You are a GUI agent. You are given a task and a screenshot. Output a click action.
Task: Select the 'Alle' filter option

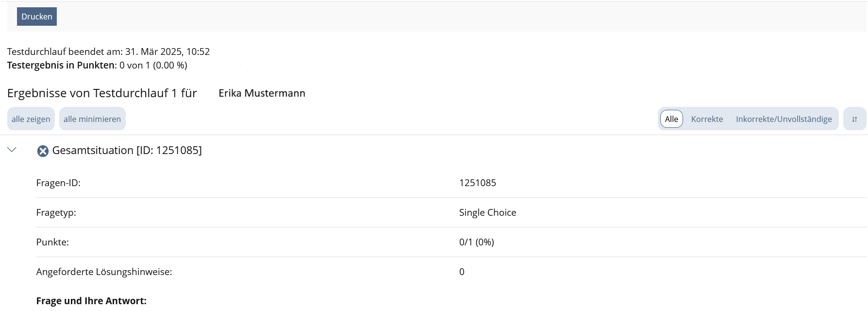coord(671,119)
